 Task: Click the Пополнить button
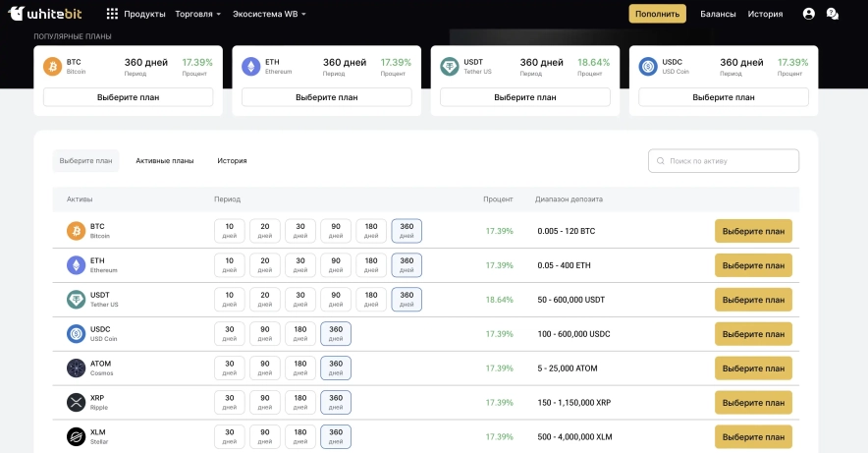(657, 15)
